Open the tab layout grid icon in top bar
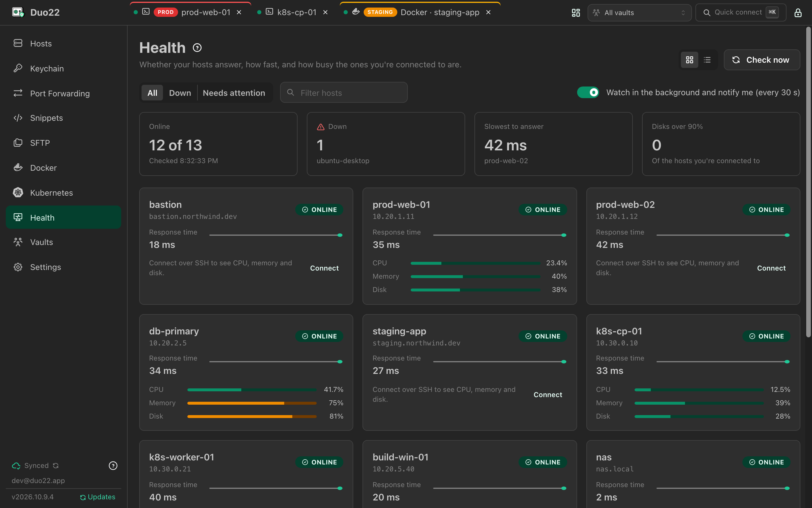Image resolution: width=812 pixels, height=508 pixels. (x=576, y=13)
